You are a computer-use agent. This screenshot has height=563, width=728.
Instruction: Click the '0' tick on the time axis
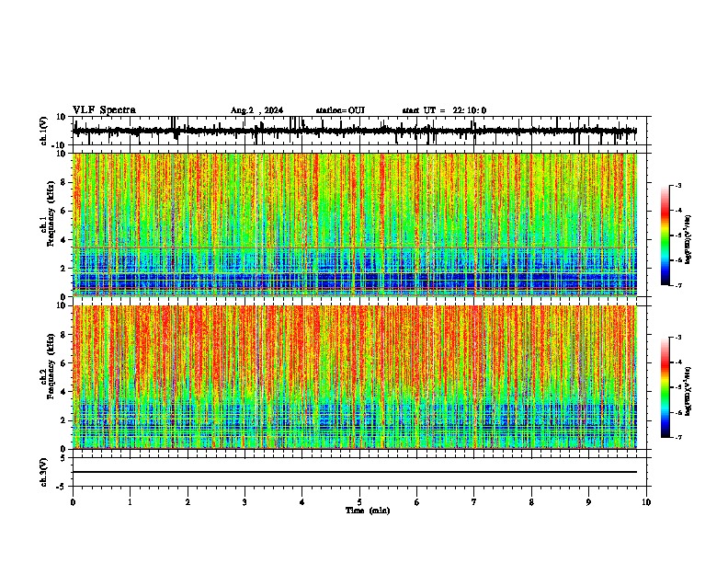(x=73, y=502)
